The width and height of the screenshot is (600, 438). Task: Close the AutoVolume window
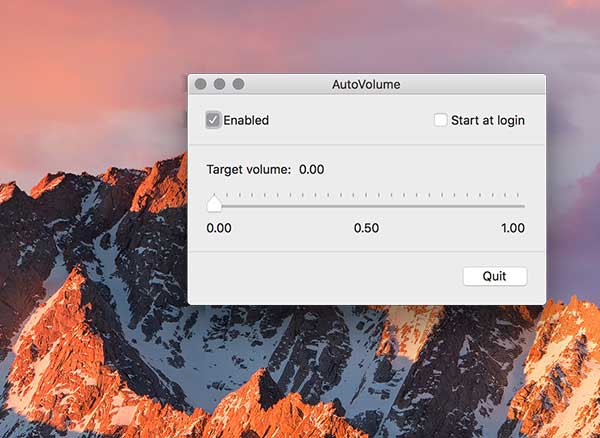(x=201, y=84)
